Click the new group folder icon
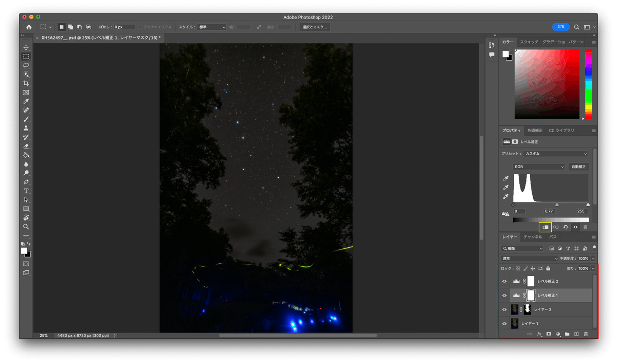617x364 pixels. (567, 334)
